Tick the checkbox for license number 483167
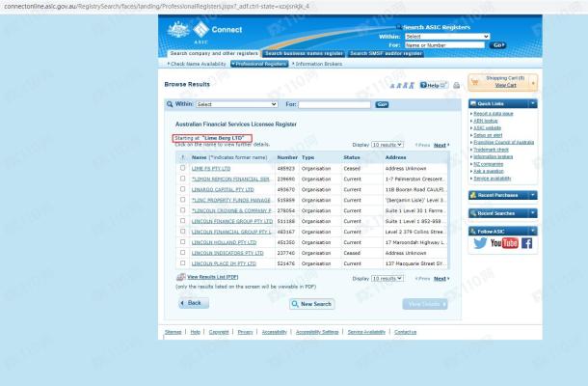 click(x=182, y=232)
